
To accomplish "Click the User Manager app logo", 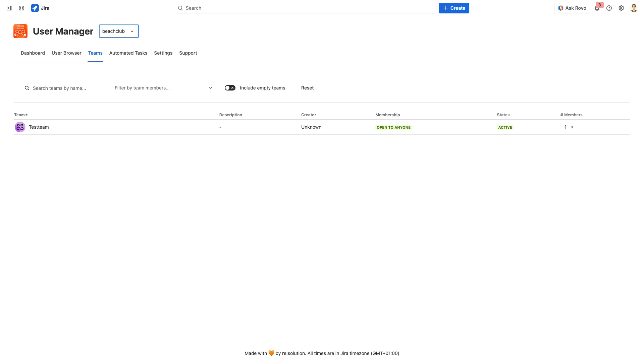I will pyautogui.click(x=20, y=31).
